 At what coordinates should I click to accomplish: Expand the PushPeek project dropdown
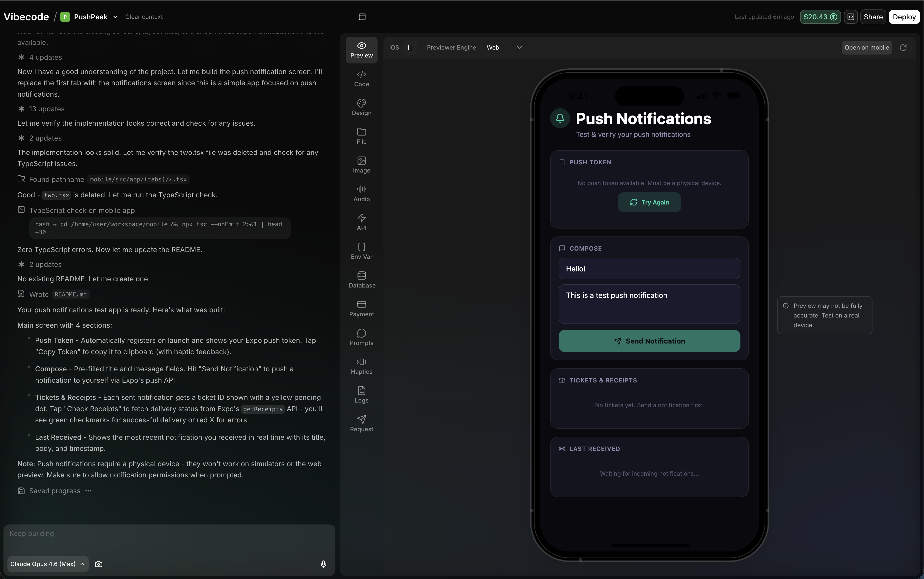(x=116, y=16)
